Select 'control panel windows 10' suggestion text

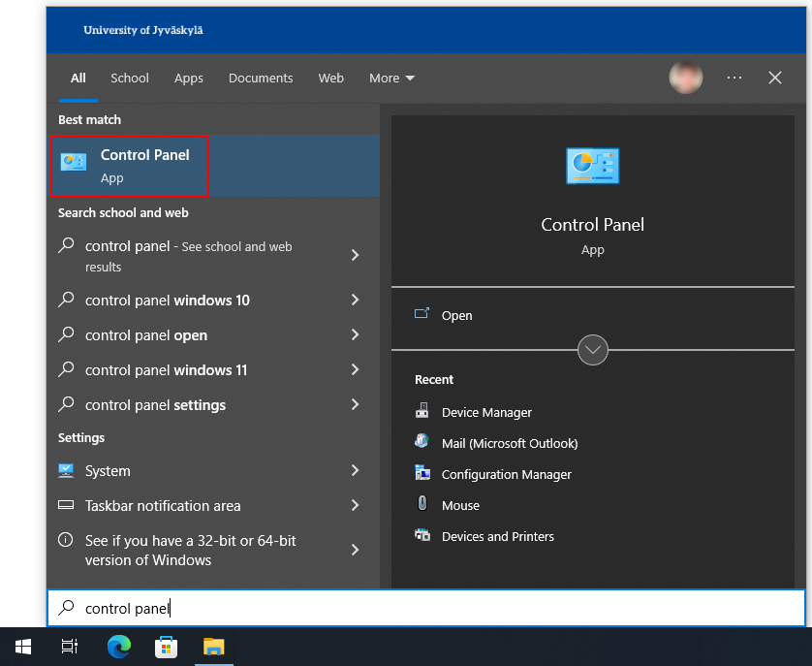pos(168,301)
